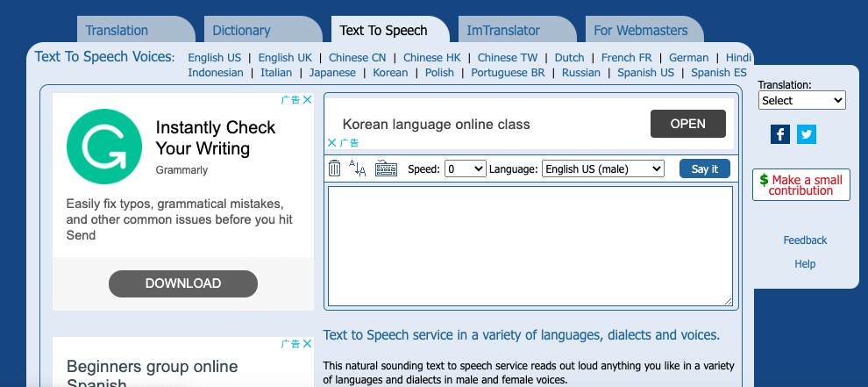Click the spell check A-to-A icon
Viewport: 868px width, 387px height.
(357, 168)
